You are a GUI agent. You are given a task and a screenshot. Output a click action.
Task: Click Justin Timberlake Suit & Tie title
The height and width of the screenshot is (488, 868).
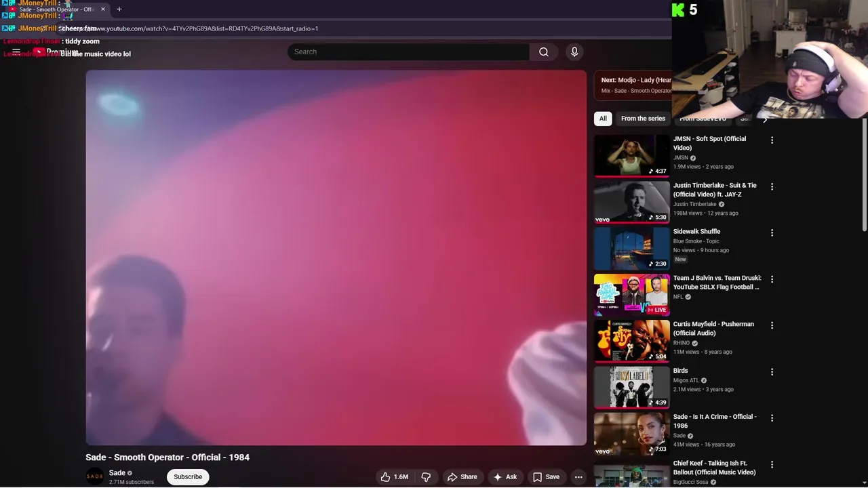coord(715,190)
